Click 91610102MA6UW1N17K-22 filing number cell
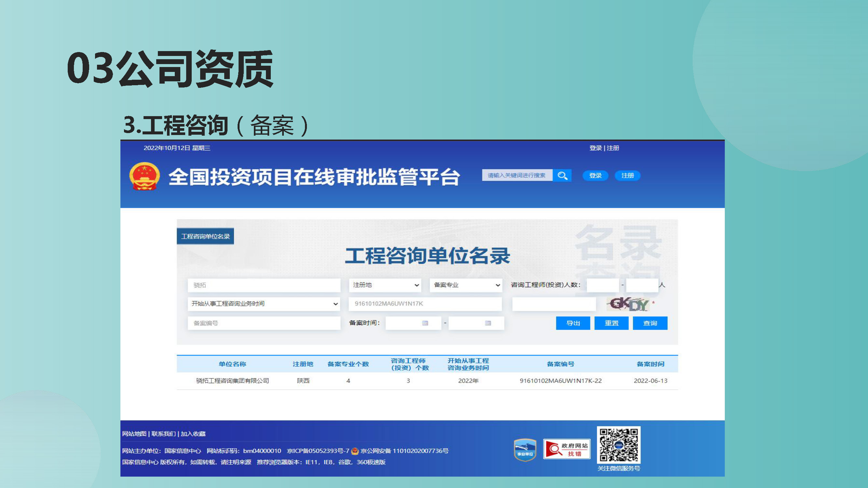The width and height of the screenshot is (868, 488). (x=560, y=381)
